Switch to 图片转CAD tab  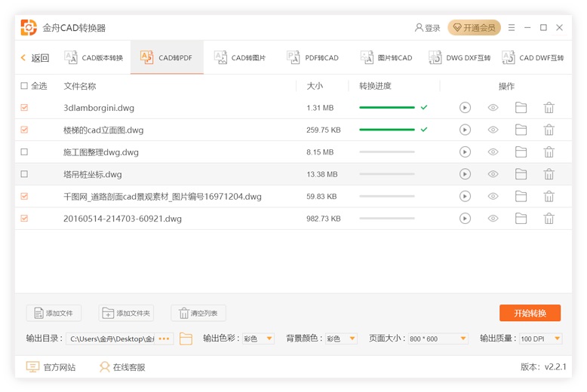coord(386,57)
